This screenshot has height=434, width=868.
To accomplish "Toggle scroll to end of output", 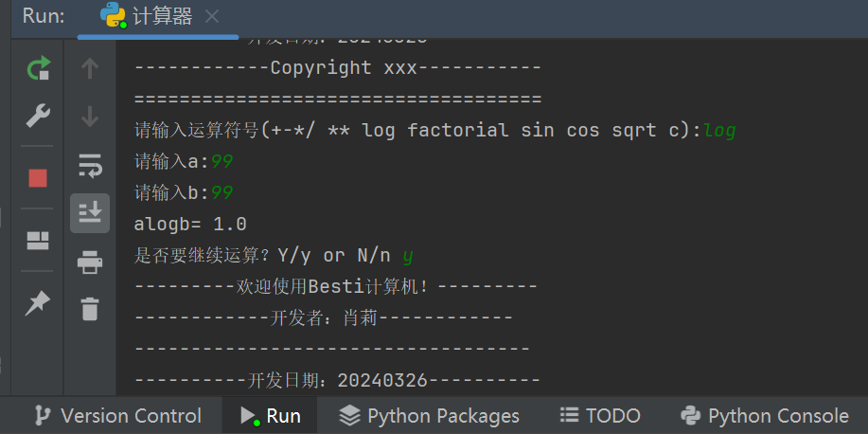I will [90, 213].
